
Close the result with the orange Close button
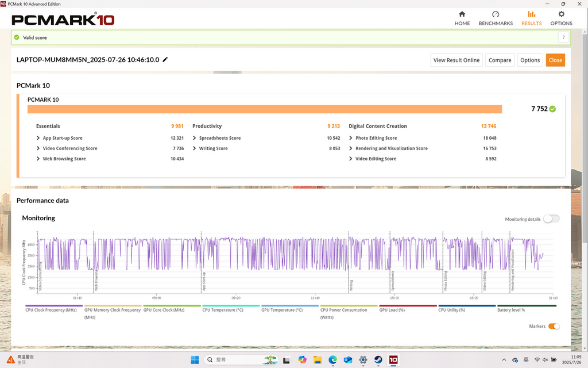tap(555, 60)
